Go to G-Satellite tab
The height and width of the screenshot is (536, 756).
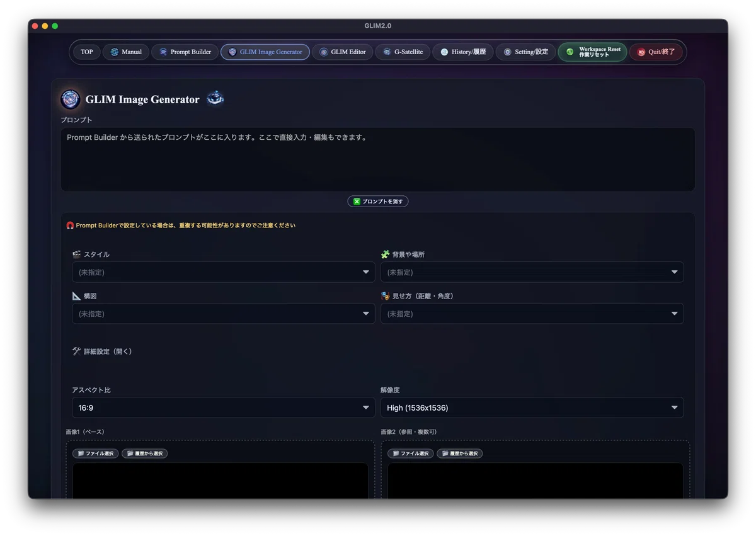point(403,52)
